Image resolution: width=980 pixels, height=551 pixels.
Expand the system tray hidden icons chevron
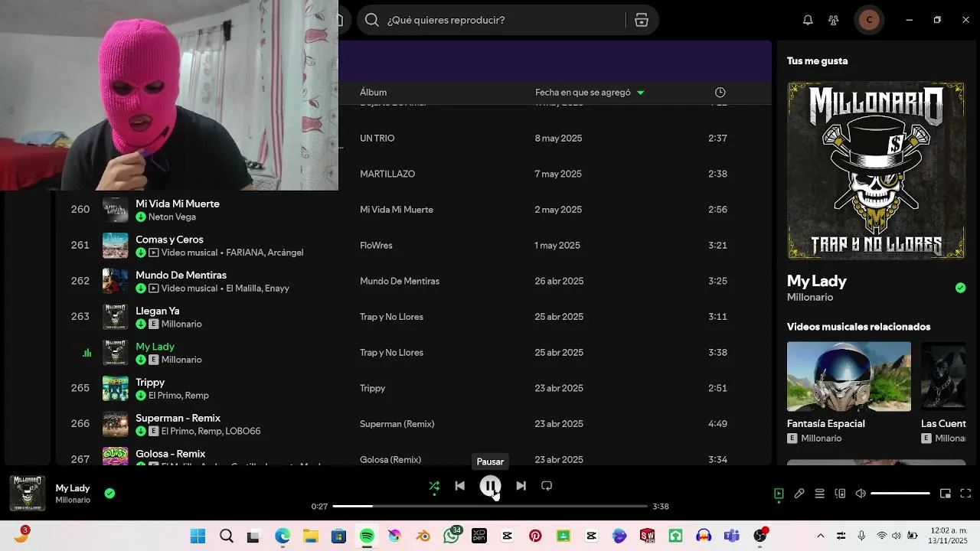[x=821, y=536]
